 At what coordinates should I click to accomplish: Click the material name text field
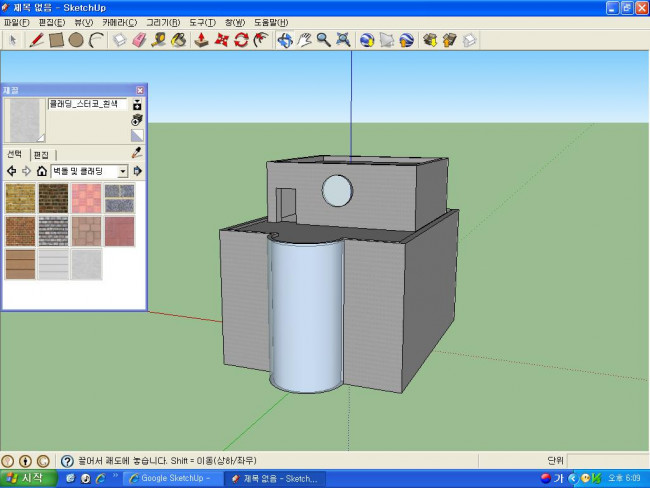[x=88, y=104]
